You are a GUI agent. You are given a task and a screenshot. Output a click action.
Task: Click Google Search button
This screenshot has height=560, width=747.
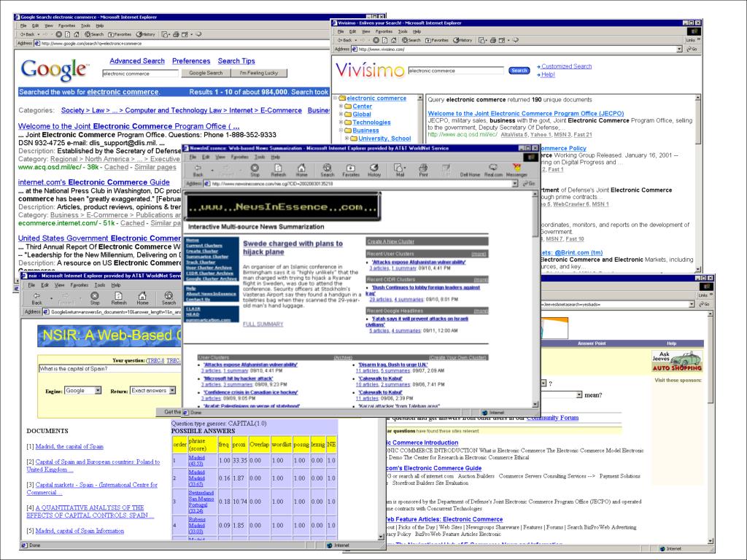206,74
